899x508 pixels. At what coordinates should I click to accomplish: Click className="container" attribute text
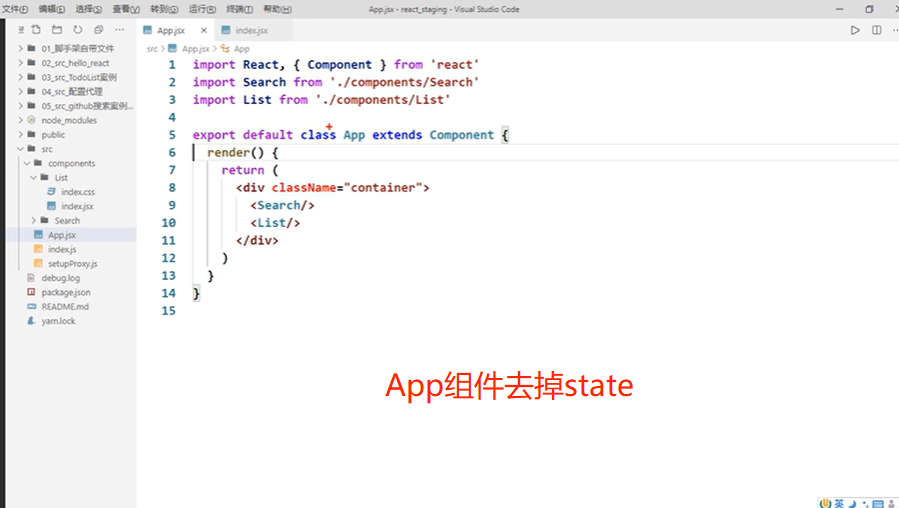point(346,188)
